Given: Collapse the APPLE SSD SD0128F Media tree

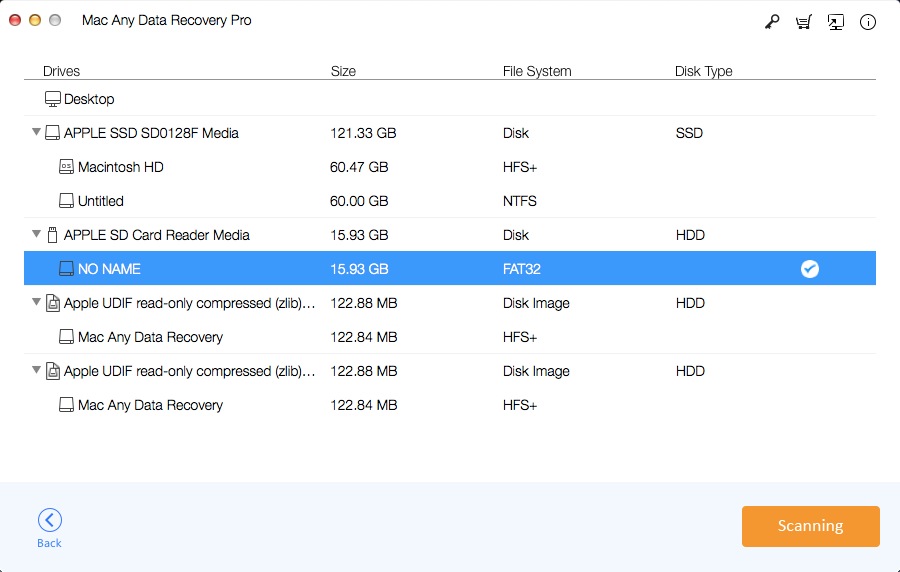Looking at the screenshot, I should (x=37, y=133).
